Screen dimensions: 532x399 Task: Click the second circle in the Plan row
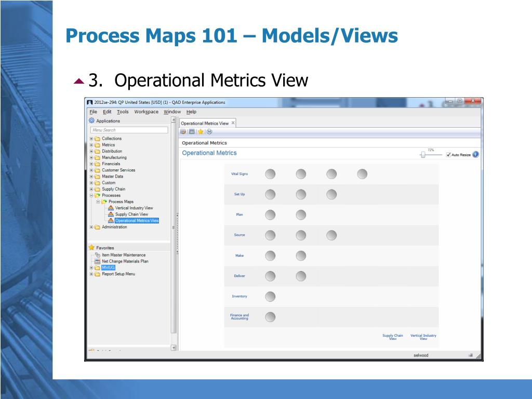tap(301, 215)
